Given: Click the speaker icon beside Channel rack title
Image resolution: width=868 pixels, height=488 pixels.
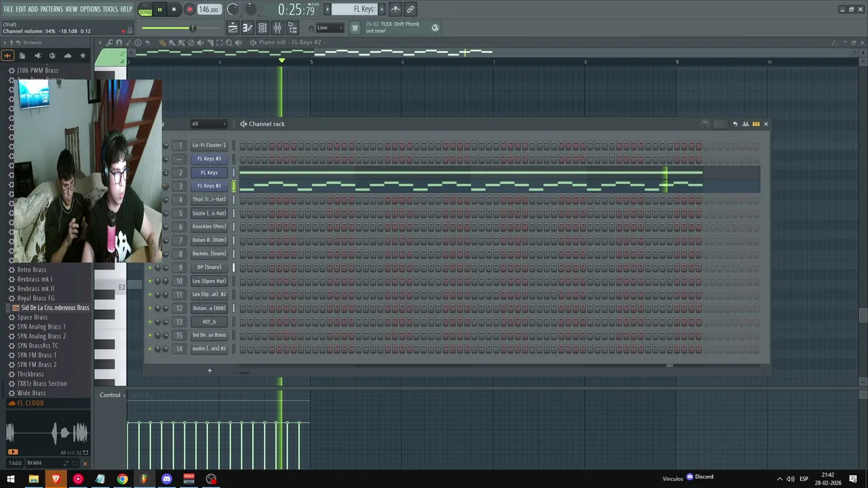Looking at the screenshot, I should [x=243, y=124].
